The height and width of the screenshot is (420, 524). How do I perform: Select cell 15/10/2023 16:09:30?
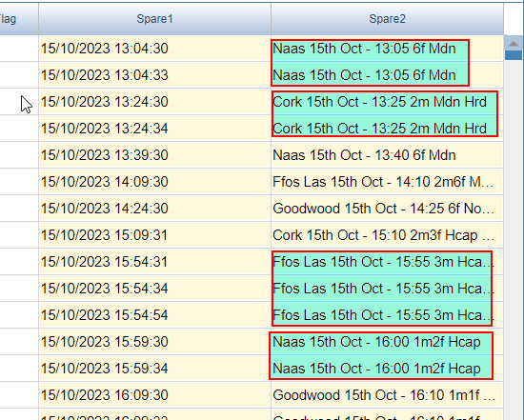(x=154, y=395)
